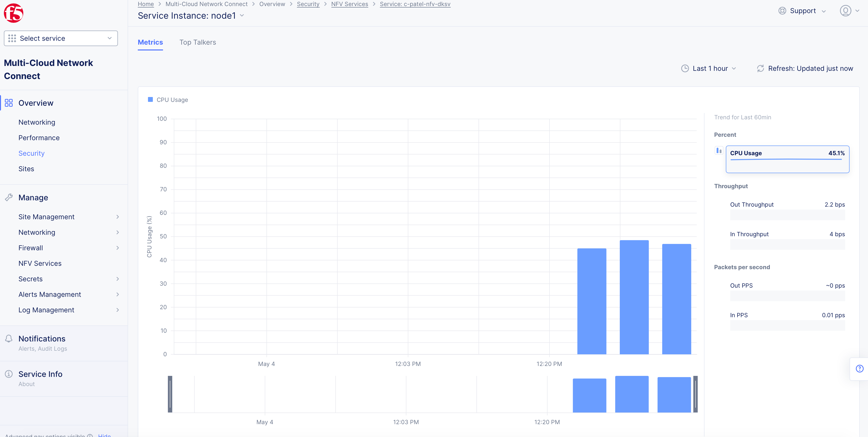Click the Manage wrench icon

pyautogui.click(x=9, y=197)
